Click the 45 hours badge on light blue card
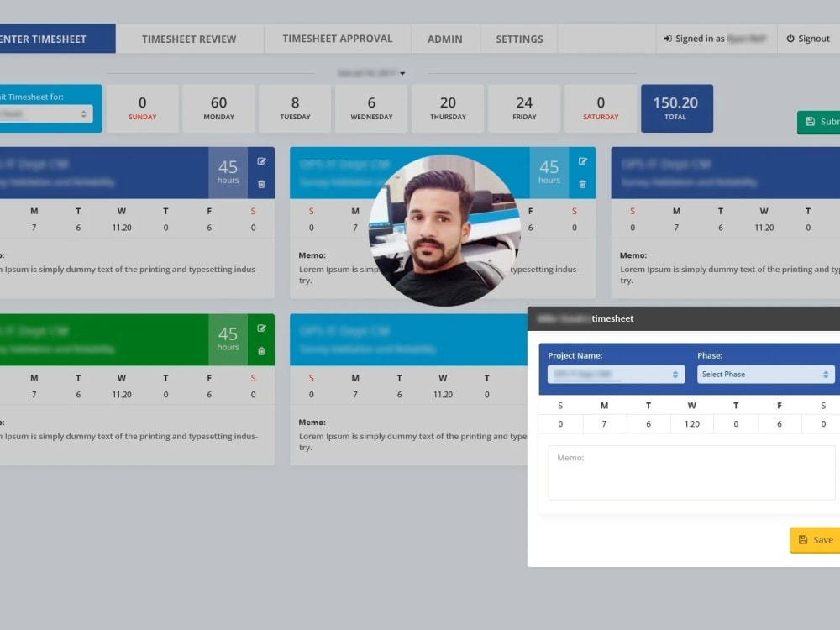 click(549, 172)
